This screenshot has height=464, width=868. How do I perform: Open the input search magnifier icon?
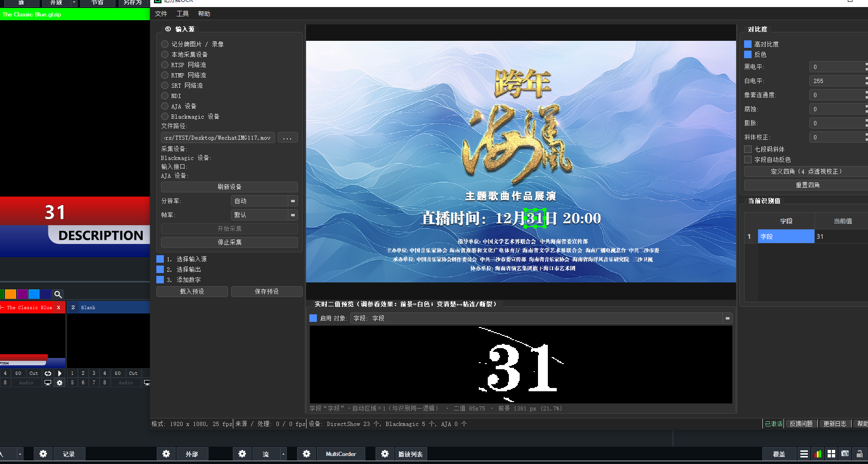pyautogui.click(x=58, y=294)
